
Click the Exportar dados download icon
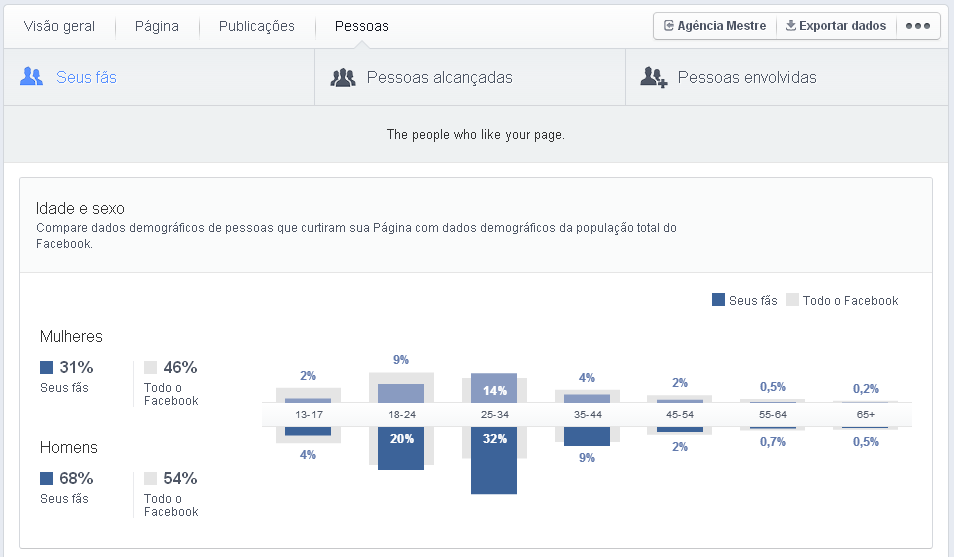(790, 26)
